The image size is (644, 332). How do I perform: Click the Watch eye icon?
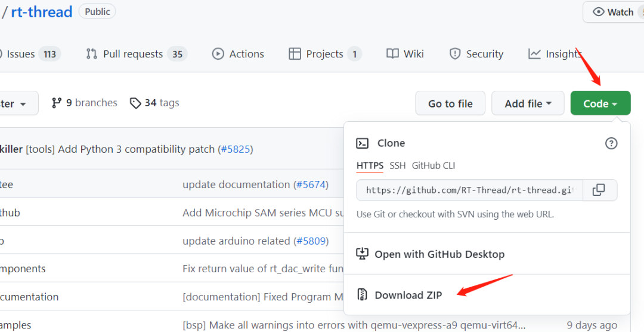point(598,12)
